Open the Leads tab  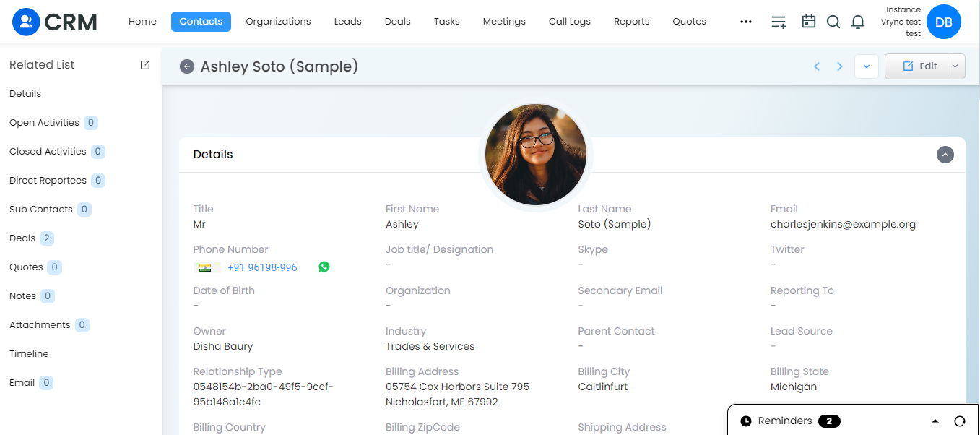tap(347, 22)
